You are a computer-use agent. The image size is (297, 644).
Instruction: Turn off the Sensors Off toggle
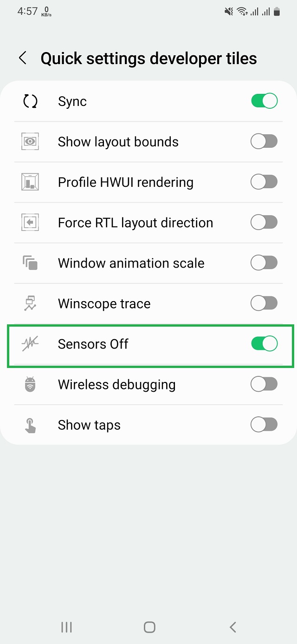click(x=264, y=344)
